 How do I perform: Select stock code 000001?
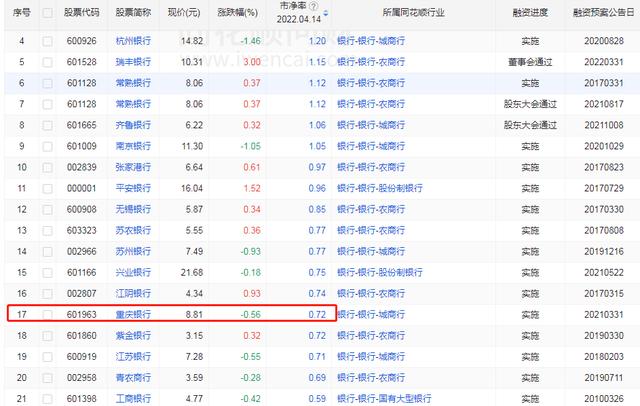pos(82,188)
